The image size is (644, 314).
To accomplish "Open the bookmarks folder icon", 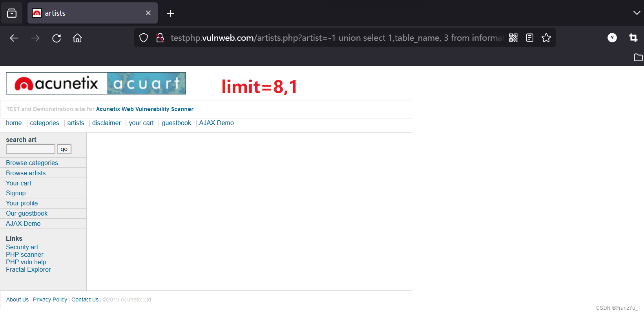I will [x=638, y=57].
